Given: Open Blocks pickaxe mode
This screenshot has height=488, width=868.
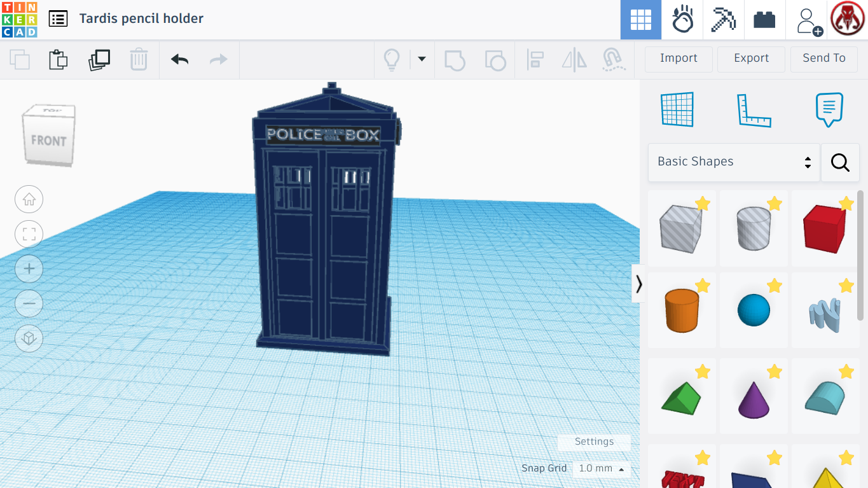Looking at the screenshot, I should click(723, 20).
